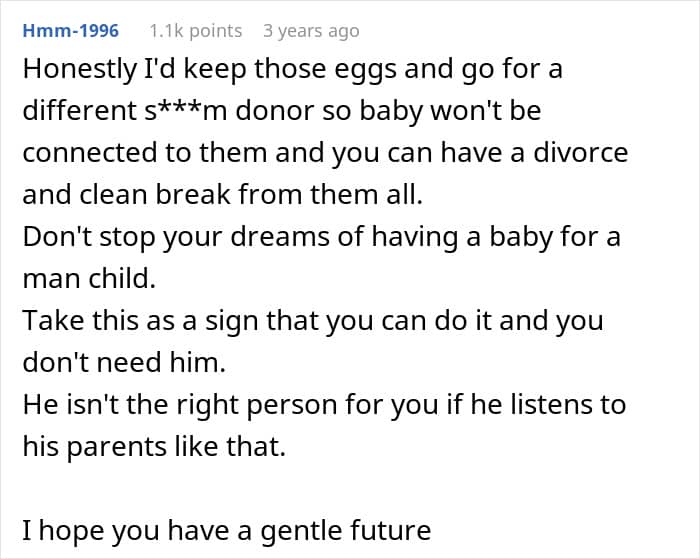Image resolution: width=700 pixels, height=559 pixels.
Task: Click the 1.1k points score
Action: (195, 31)
